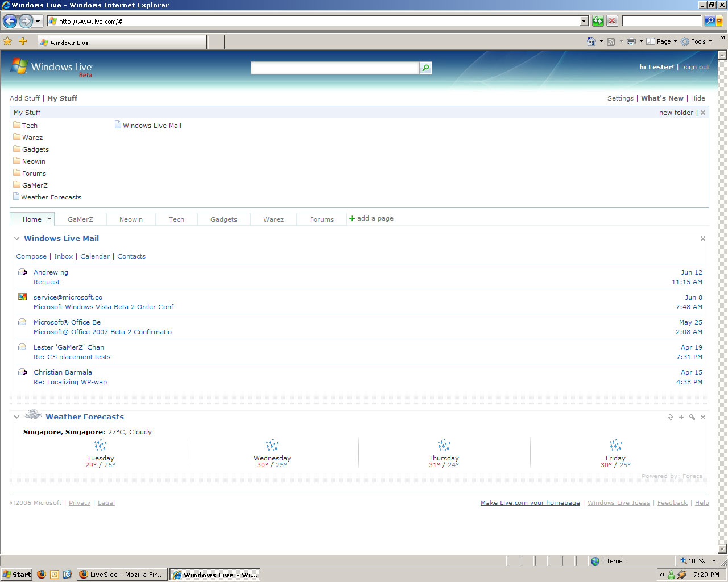Click the new folder link

click(676, 113)
